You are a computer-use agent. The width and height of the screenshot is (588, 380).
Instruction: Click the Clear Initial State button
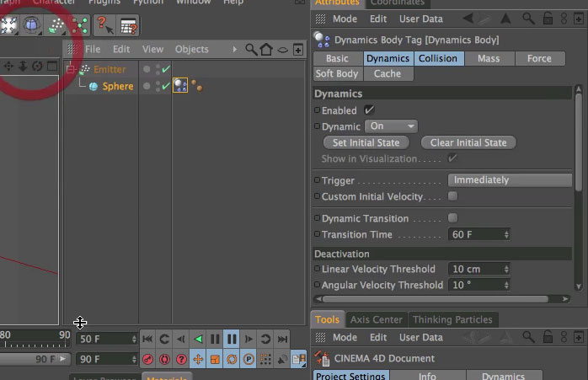[x=468, y=142]
